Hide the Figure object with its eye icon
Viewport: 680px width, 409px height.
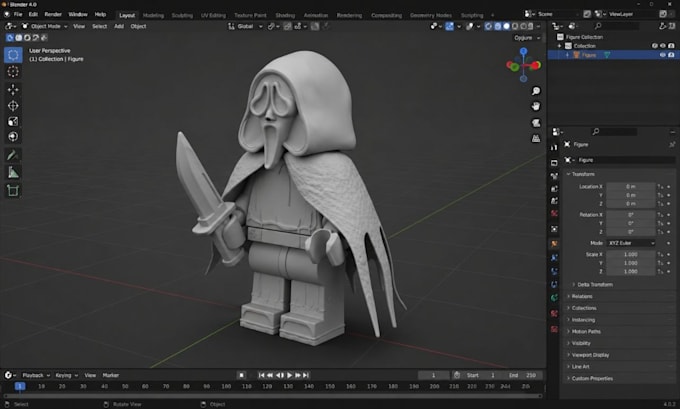point(663,55)
